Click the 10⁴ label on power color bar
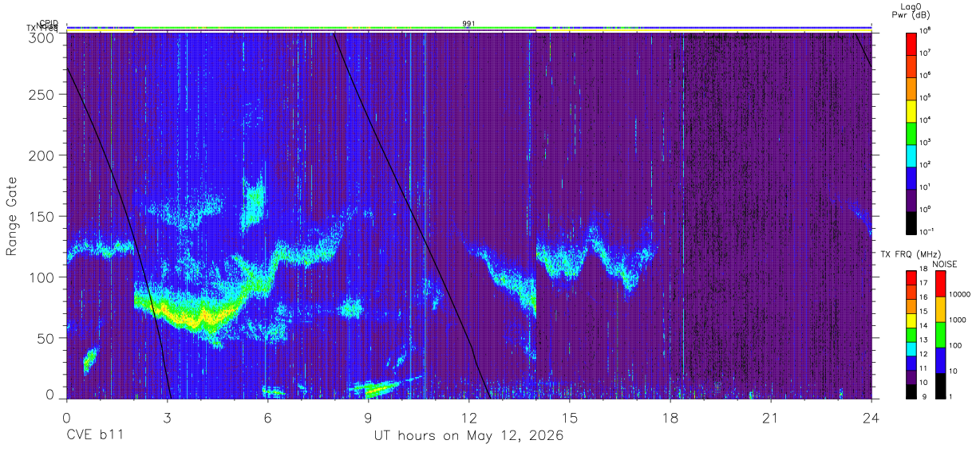 coord(925,120)
